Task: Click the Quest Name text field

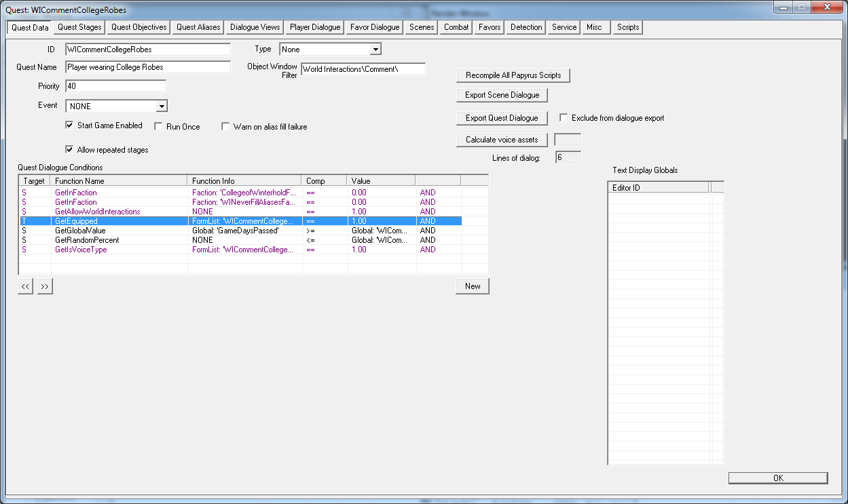Action: click(x=148, y=67)
